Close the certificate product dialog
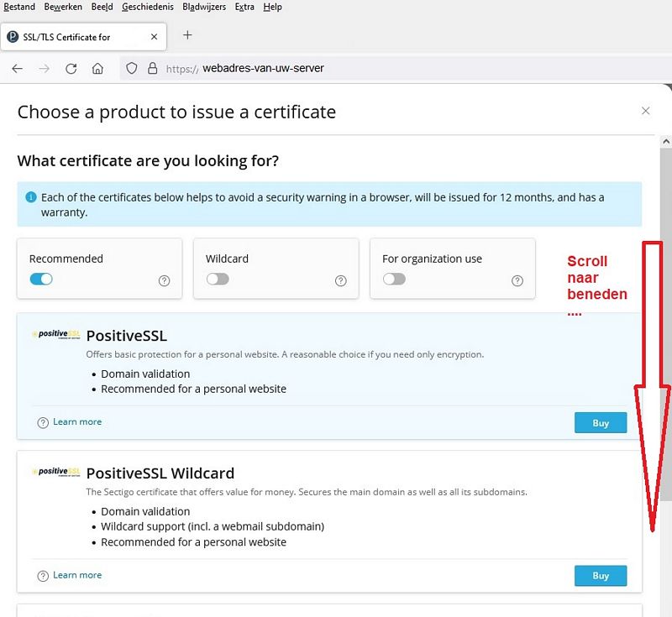The width and height of the screenshot is (672, 617). [x=646, y=111]
